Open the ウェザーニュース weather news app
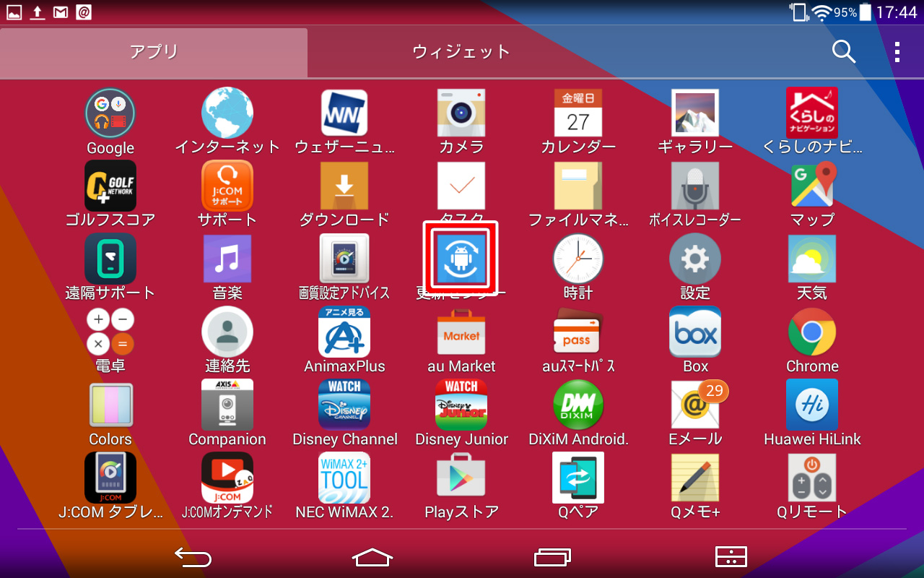Screen dimensions: 924x578 344,113
